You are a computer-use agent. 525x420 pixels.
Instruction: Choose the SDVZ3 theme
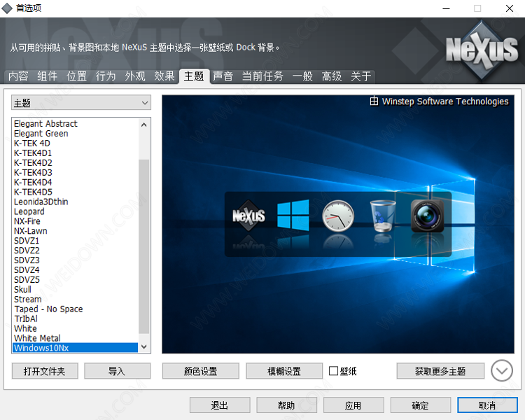[x=75, y=260]
